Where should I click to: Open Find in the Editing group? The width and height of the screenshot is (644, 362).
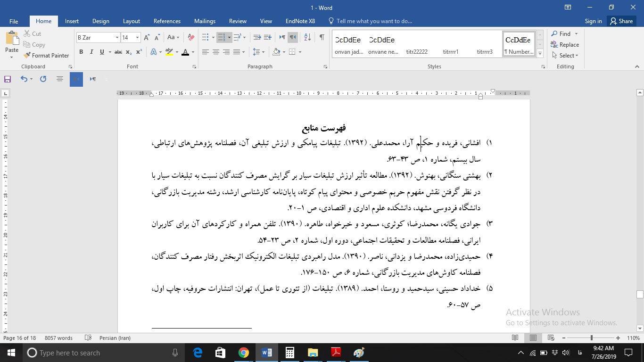(x=561, y=33)
